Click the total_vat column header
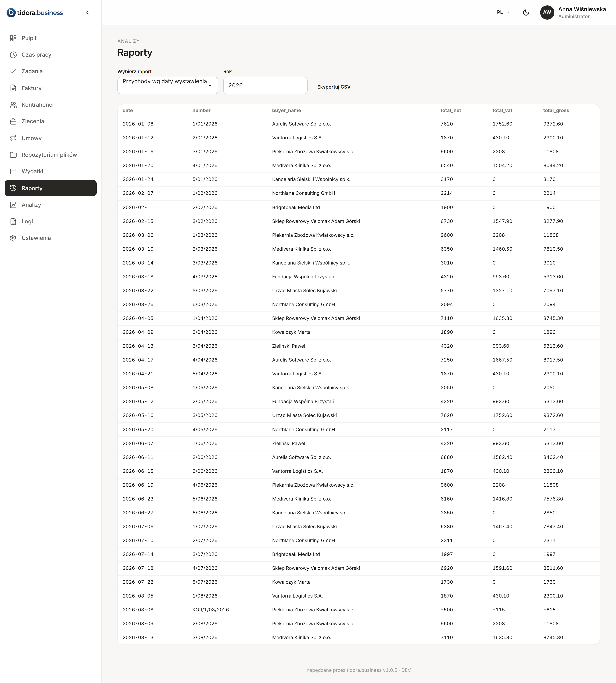 502,111
